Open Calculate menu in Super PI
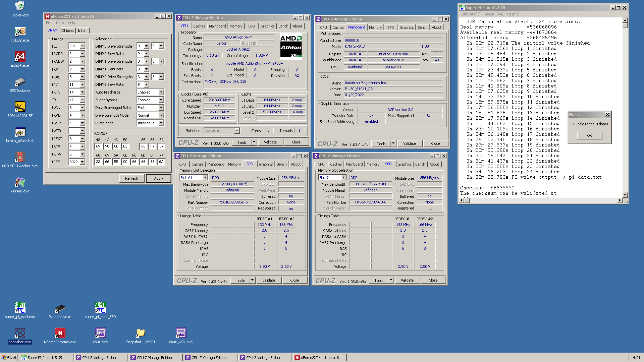Image resolution: width=644 pixels, height=362 pixels. (x=470, y=14)
